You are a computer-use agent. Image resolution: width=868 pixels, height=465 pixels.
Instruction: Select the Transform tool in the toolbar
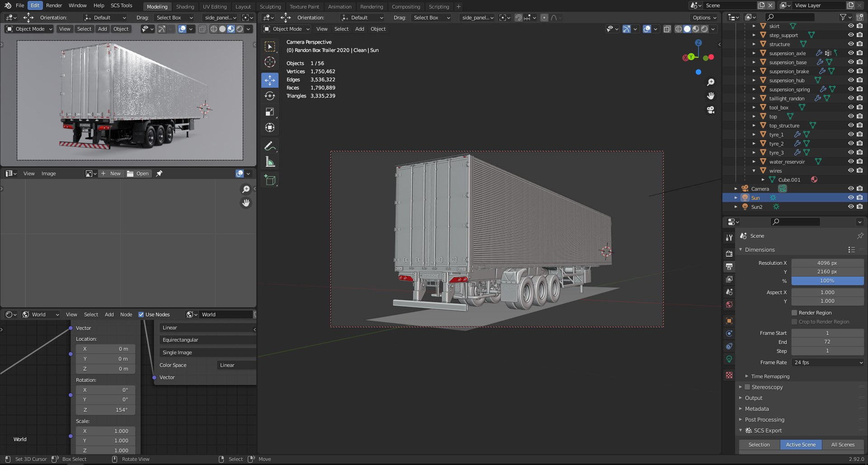270,127
